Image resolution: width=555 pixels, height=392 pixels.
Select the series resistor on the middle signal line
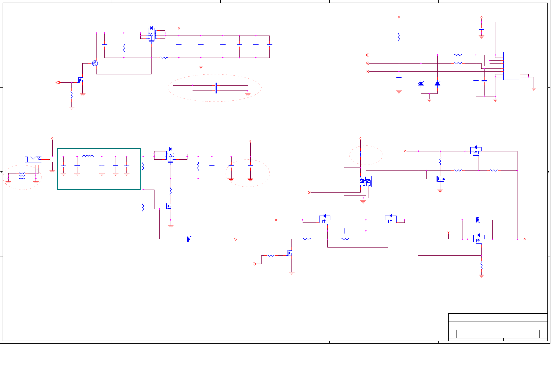click(x=458, y=63)
